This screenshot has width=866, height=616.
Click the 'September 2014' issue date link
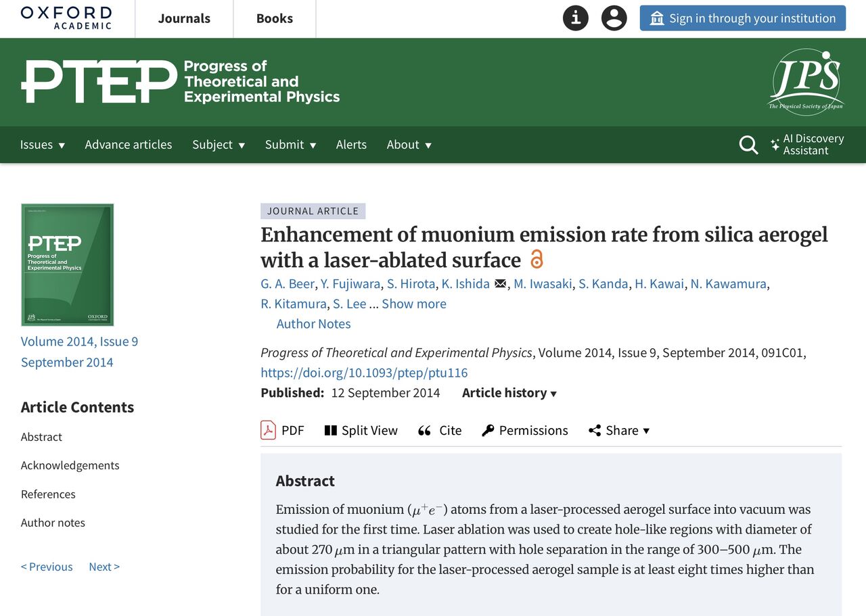tap(67, 362)
